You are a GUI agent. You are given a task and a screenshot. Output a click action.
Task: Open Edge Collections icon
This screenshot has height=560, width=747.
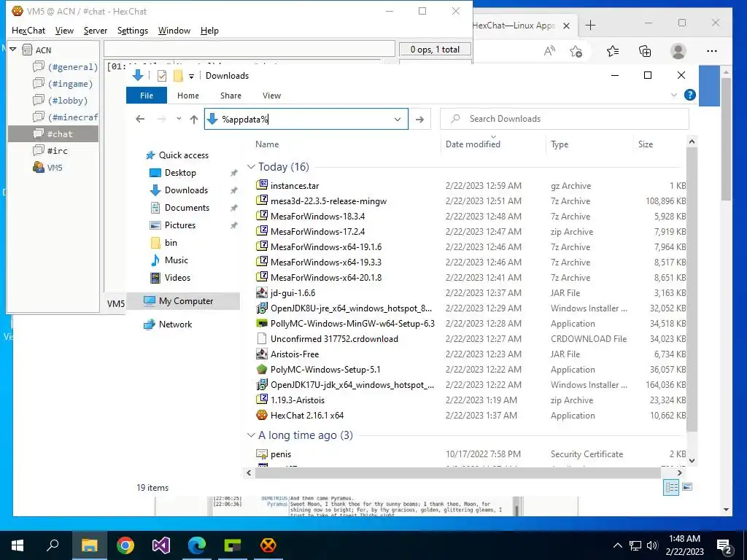pyautogui.click(x=645, y=51)
